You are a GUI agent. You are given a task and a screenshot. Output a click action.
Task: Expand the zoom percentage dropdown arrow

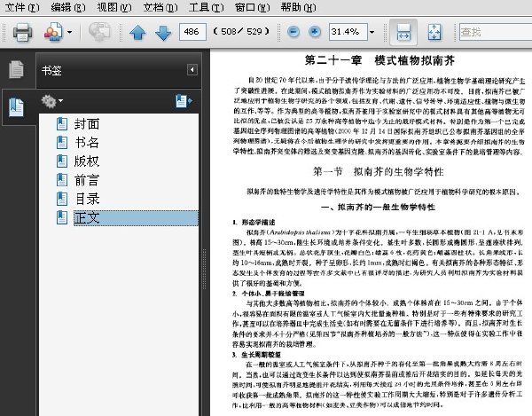point(372,32)
